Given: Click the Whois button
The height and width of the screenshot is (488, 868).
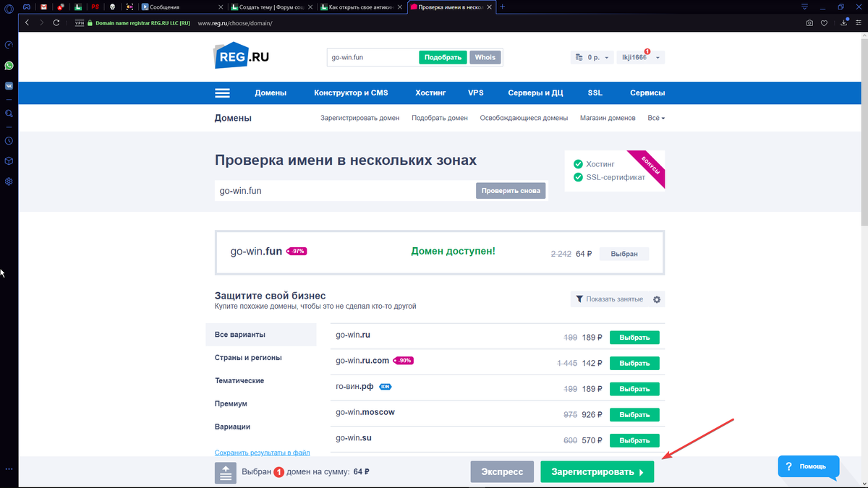Looking at the screenshot, I should (x=485, y=57).
